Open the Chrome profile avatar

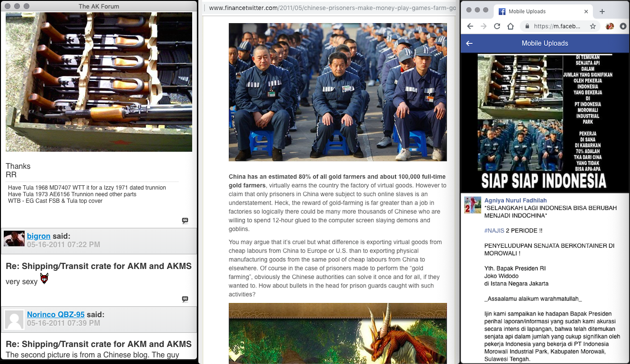pyautogui.click(x=610, y=26)
